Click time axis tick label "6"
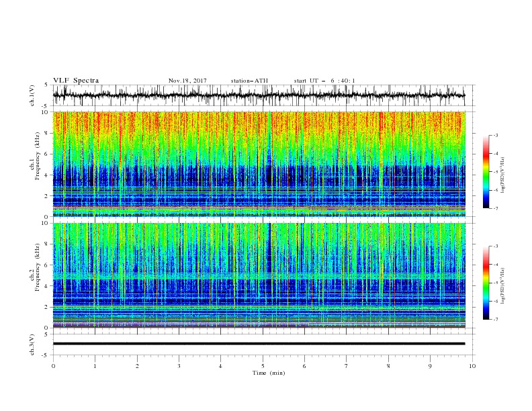 pos(305,366)
